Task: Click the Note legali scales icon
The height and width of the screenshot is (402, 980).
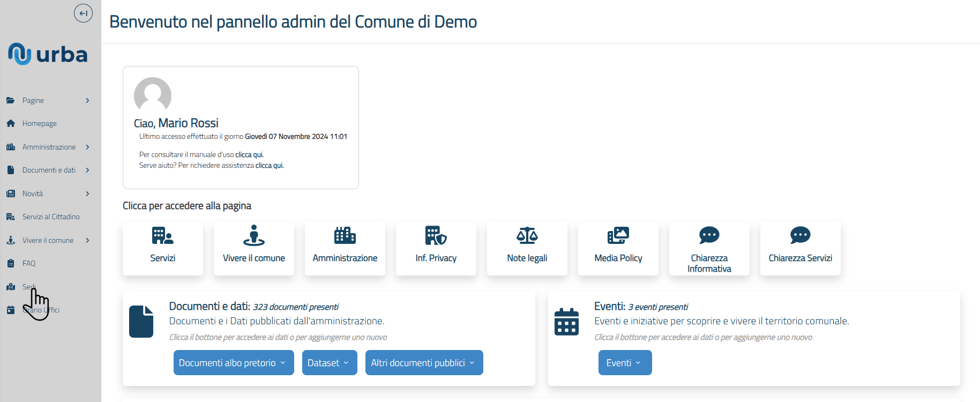Action: pos(527,236)
